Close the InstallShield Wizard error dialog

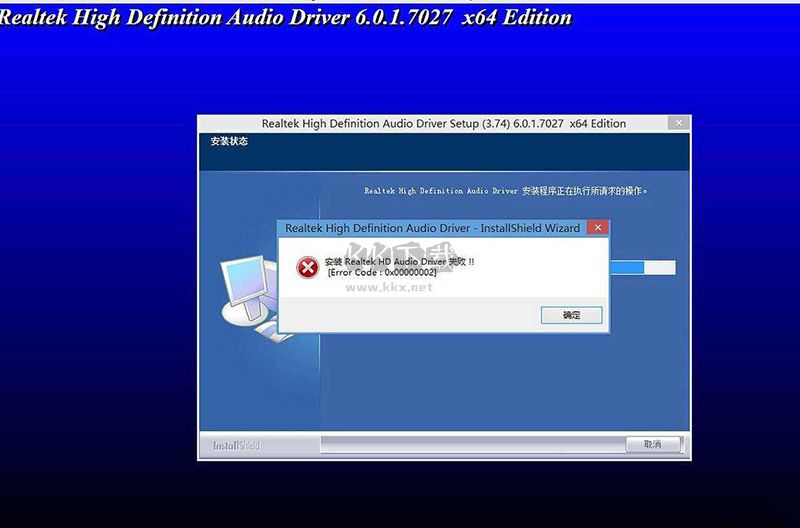tap(597, 228)
